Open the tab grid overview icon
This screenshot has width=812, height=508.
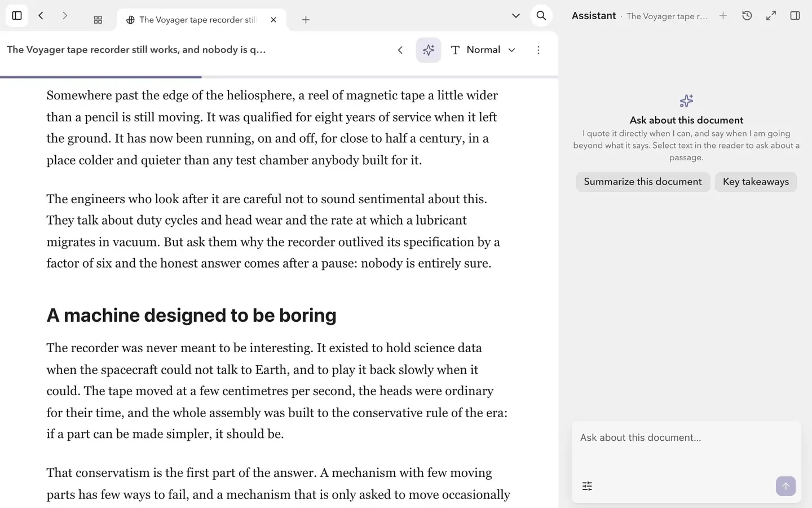[98, 20]
